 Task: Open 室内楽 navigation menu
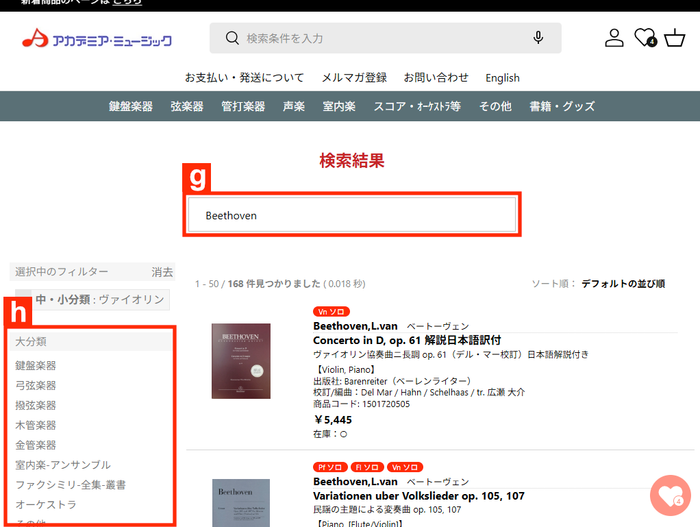tap(339, 106)
